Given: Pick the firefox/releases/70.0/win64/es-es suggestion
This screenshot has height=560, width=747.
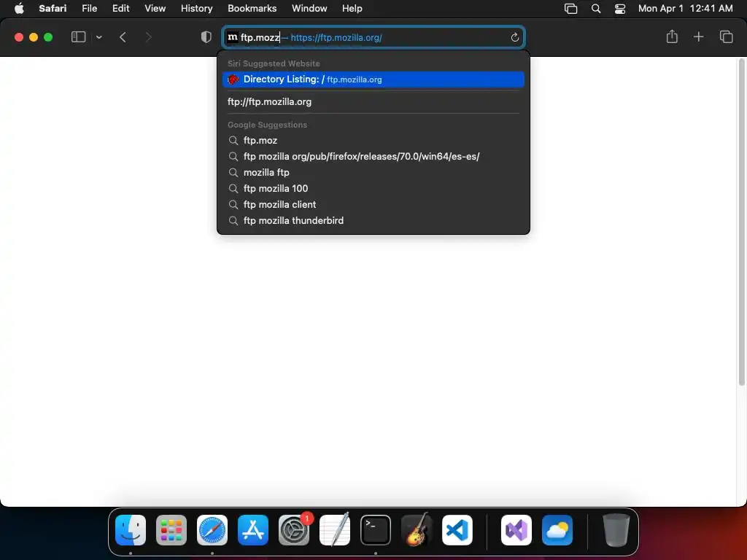Looking at the screenshot, I should (373, 156).
